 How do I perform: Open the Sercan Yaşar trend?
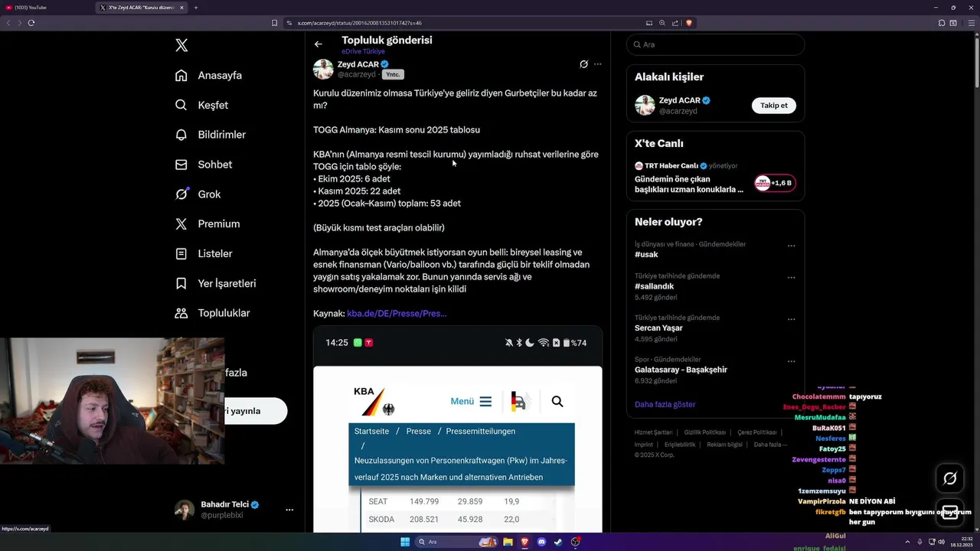coord(658,328)
